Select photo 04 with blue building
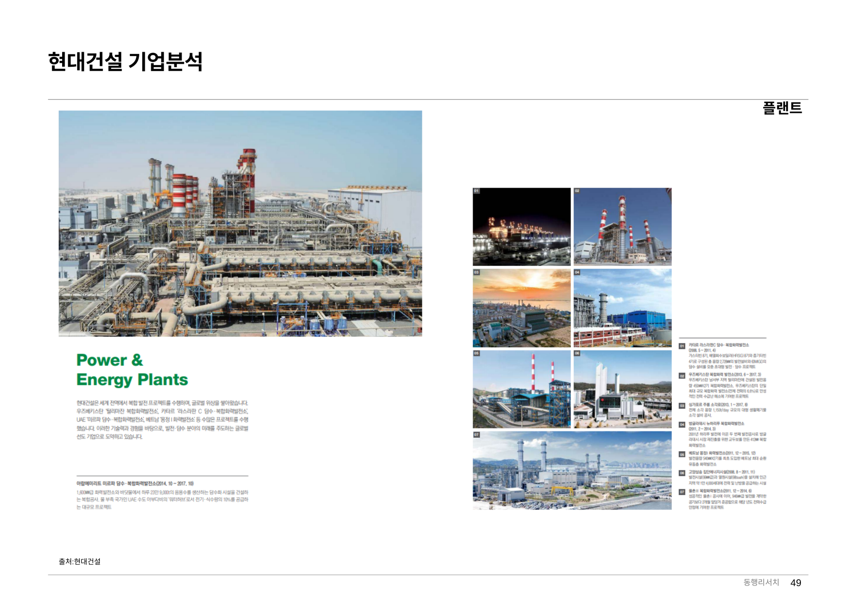The height and width of the screenshot is (616, 857). (x=622, y=308)
